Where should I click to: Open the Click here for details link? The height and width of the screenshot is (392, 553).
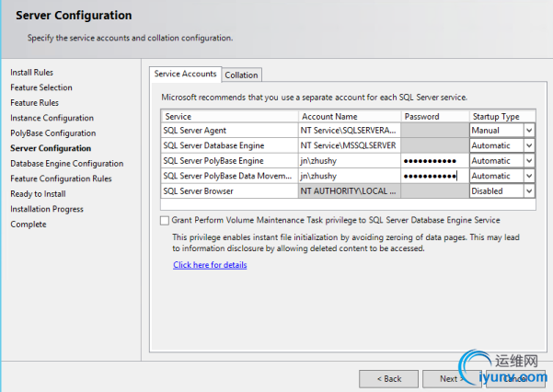[210, 265]
